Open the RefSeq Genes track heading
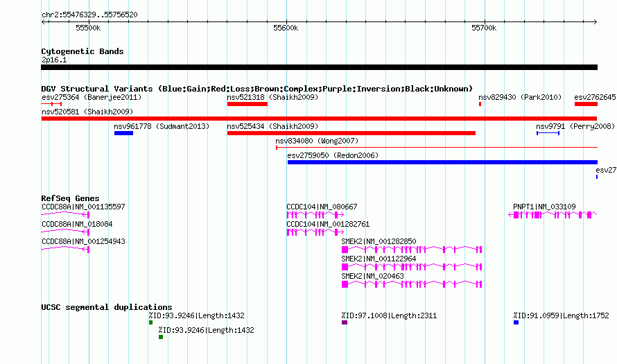Viewport: 617px width, 364px height. 70,198
